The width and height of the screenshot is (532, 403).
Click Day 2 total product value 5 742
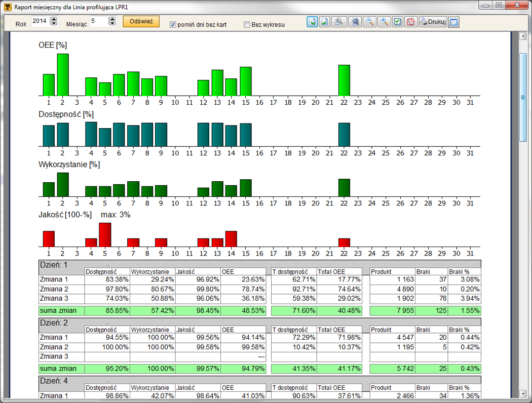392,369
